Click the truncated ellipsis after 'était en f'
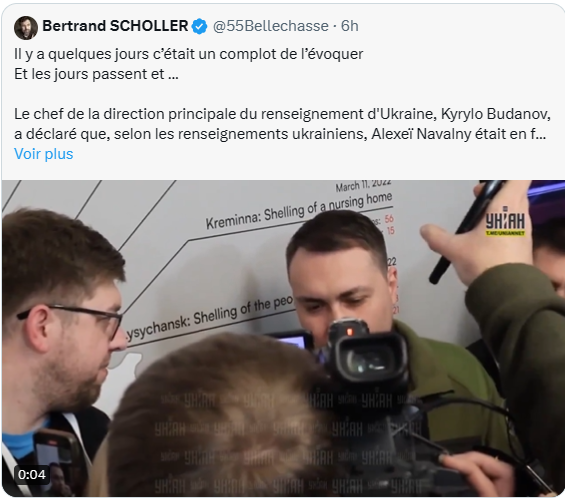 coord(542,134)
